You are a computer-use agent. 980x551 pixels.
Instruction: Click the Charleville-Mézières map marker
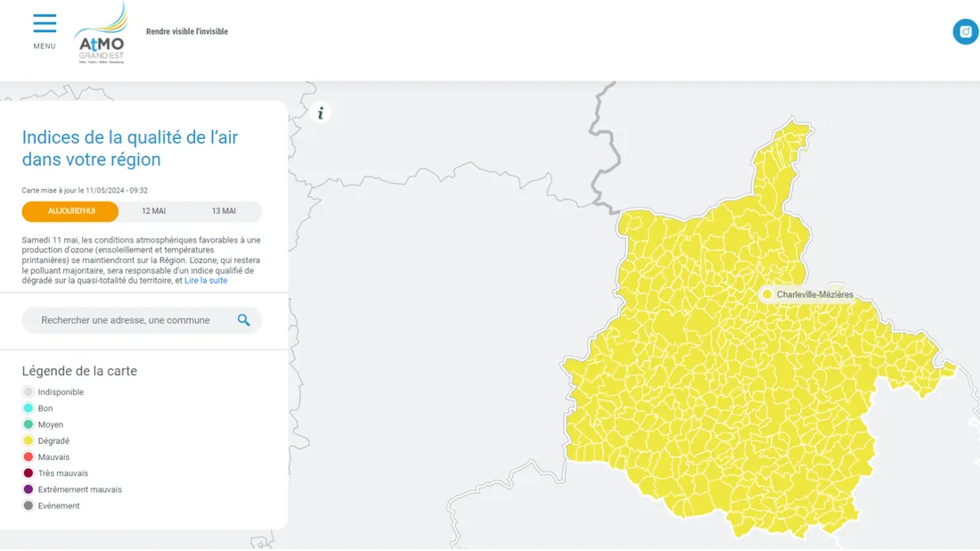pos(767,293)
